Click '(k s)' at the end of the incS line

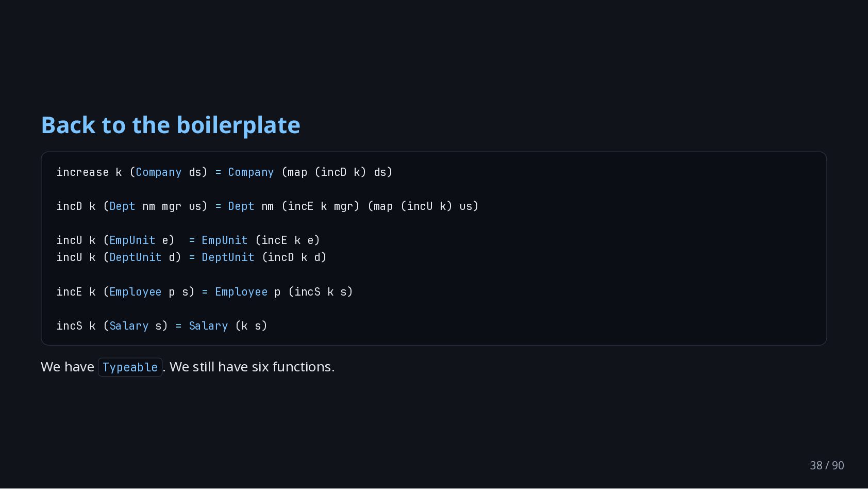(251, 326)
